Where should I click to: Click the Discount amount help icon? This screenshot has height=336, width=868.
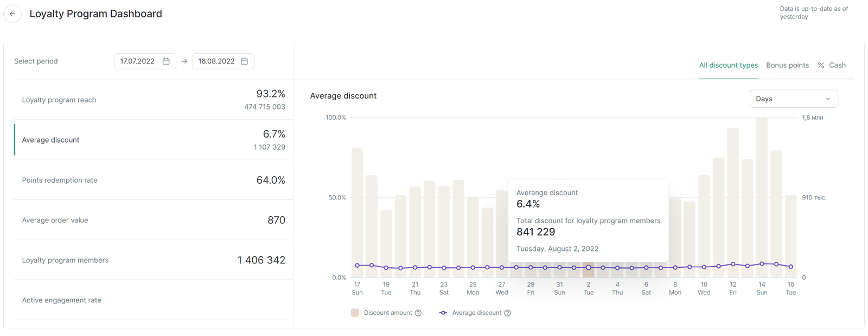click(x=418, y=313)
